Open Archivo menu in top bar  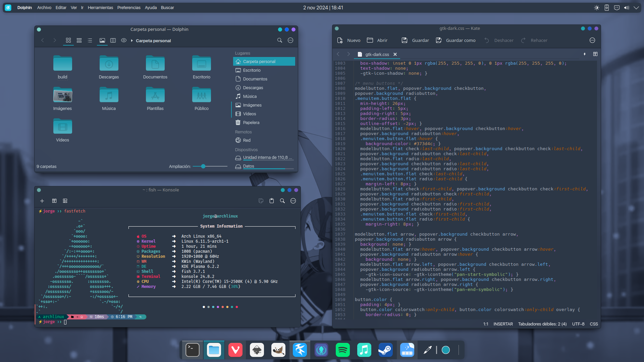(44, 7)
